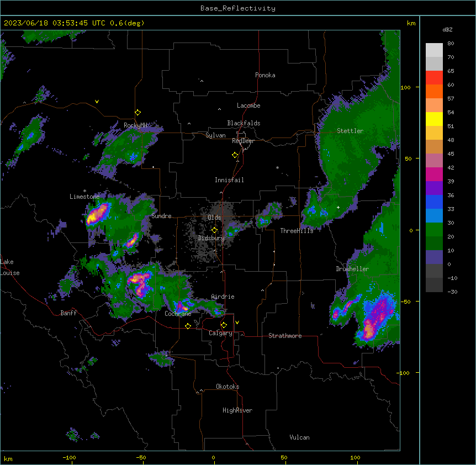Click the slate purple 0–10 dBZ legend swatch

434,257
